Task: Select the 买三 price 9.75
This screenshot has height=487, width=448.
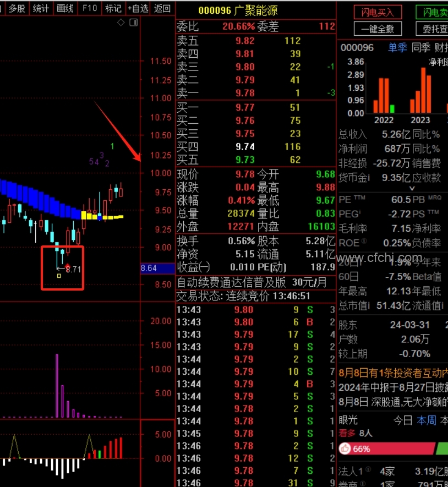Action: [x=245, y=134]
